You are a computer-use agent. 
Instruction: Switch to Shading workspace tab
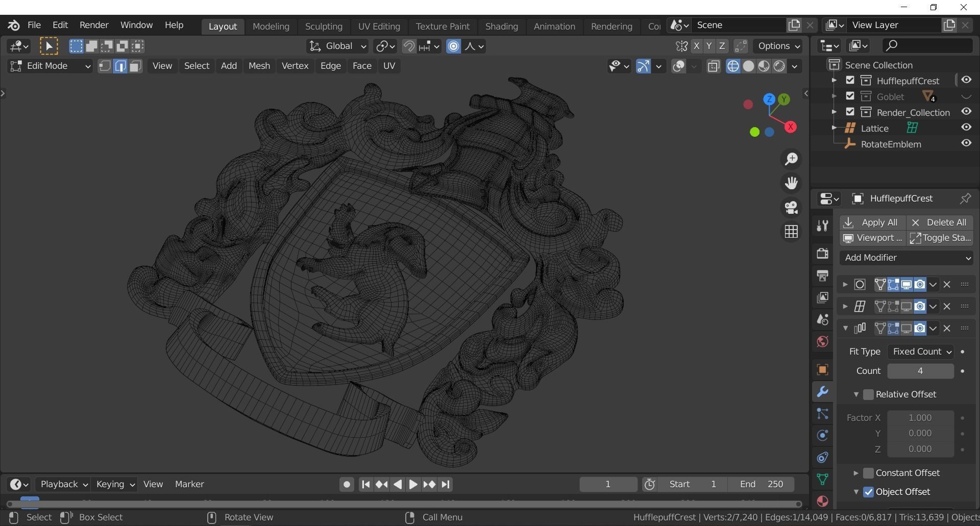point(501,27)
